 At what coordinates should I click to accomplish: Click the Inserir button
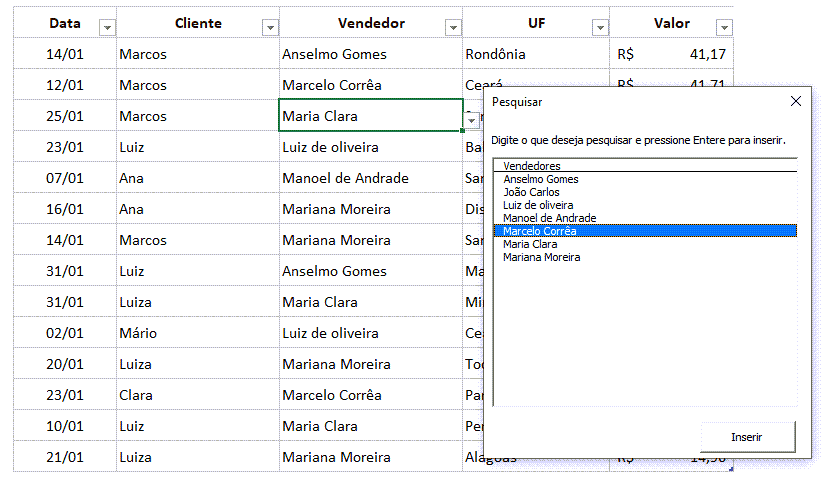tap(747, 437)
